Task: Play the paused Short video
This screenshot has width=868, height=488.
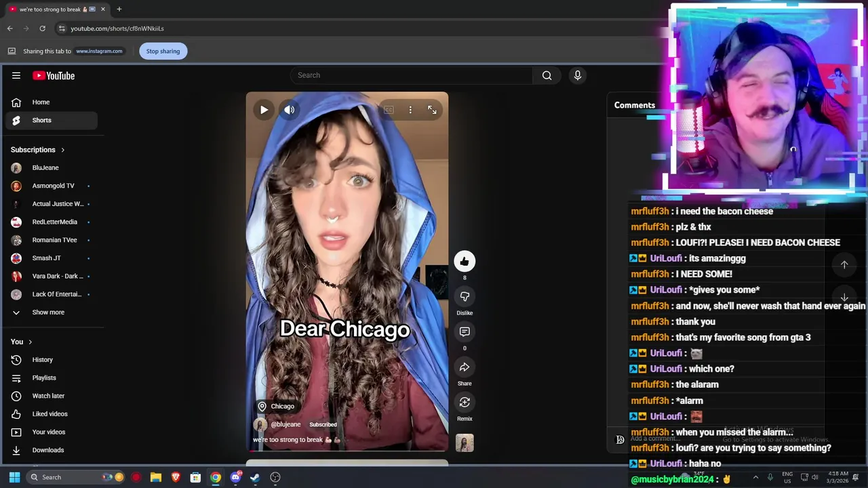Action: click(264, 110)
